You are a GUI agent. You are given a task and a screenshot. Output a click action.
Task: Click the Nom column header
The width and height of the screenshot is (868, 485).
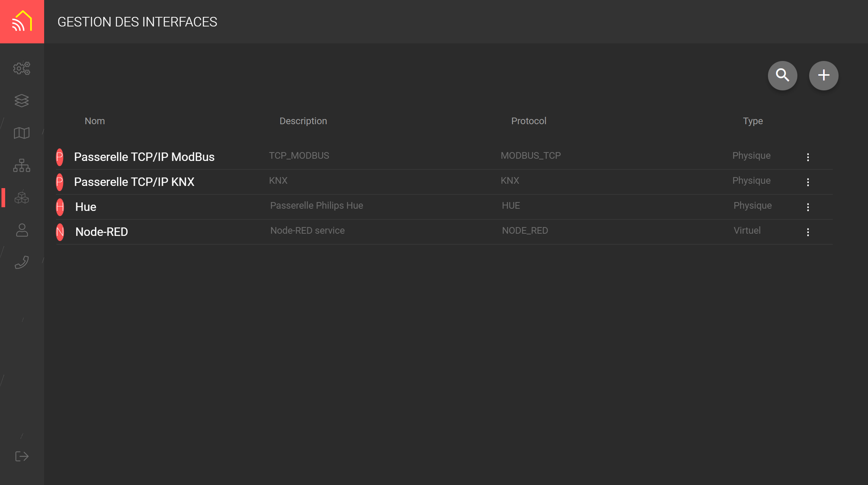click(95, 121)
